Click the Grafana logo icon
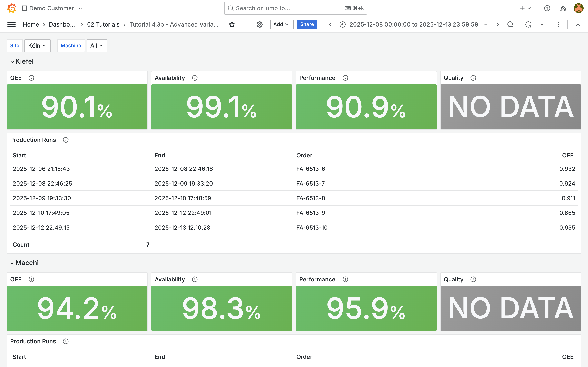This screenshot has width=588, height=367. pyautogui.click(x=11, y=8)
